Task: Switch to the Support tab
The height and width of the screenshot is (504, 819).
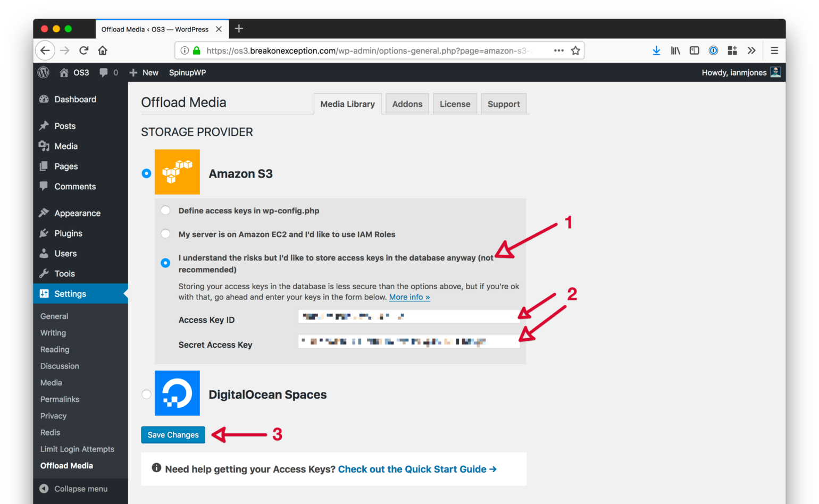Action: click(504, 104)
